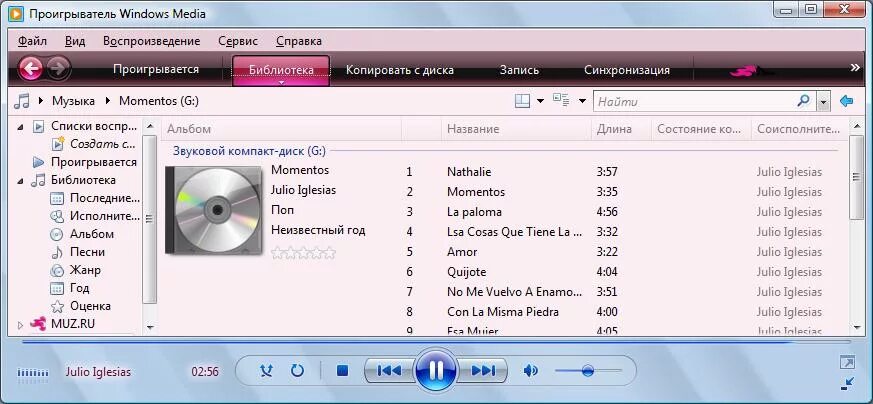Click the track list vertical scrollbar
The image size is (873, 404).
click(856, 178)
